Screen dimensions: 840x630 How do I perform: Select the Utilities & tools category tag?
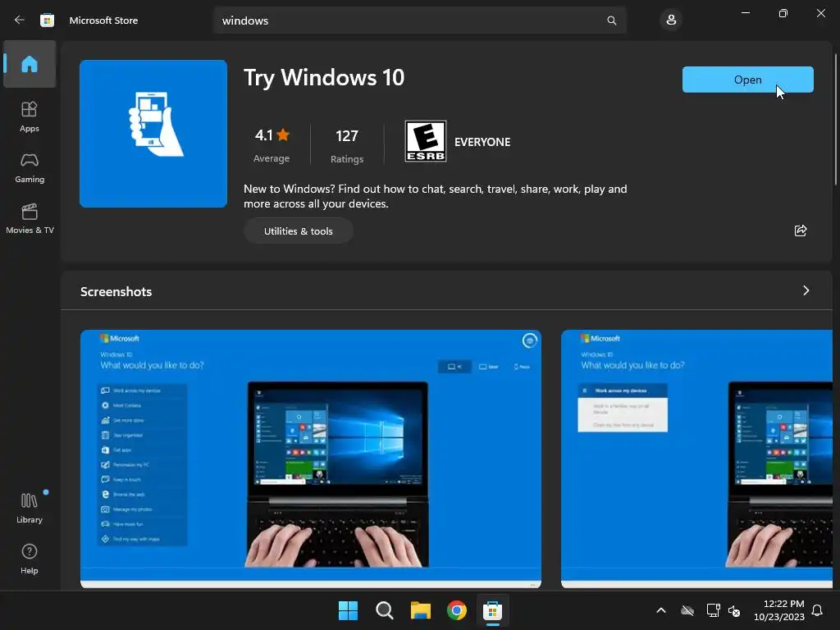[x=299, y=231]
